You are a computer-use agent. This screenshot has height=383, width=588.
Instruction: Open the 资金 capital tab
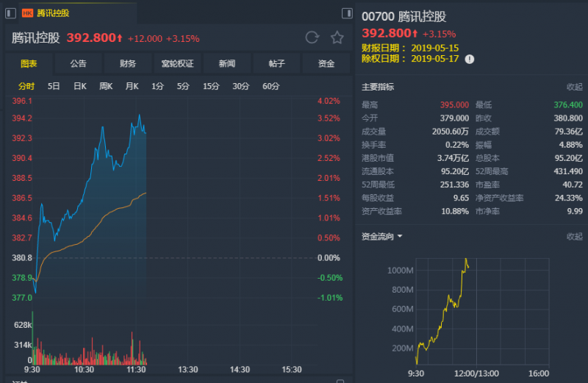click(x=326, y=63)
